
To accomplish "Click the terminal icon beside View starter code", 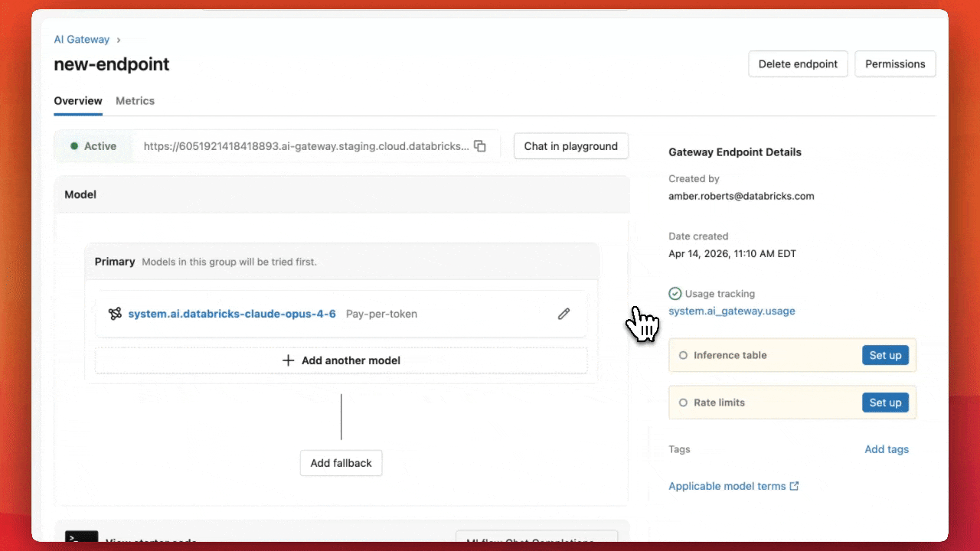I will point(81,536).
